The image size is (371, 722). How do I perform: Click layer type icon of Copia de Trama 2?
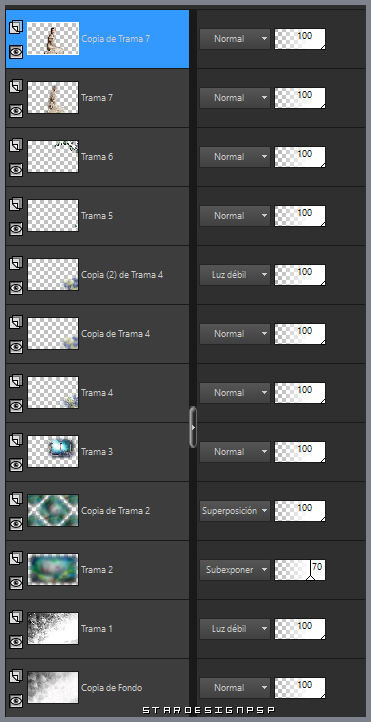(16, 499)
